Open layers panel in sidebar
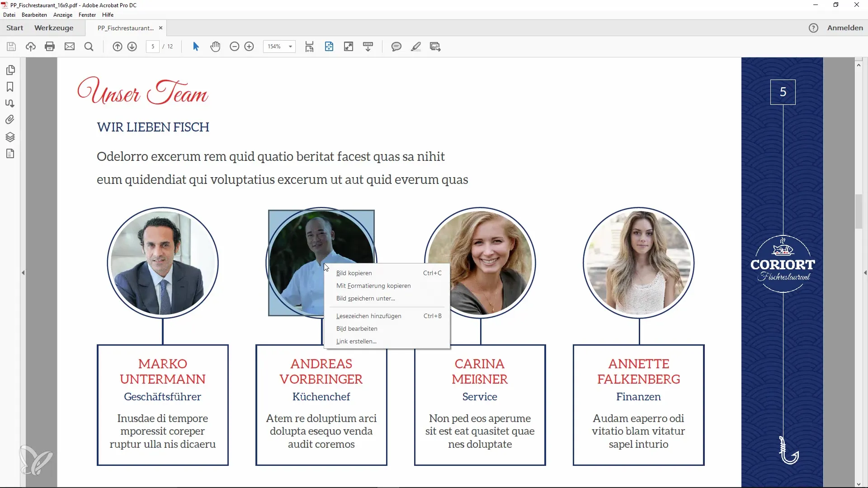 point(10,137)
